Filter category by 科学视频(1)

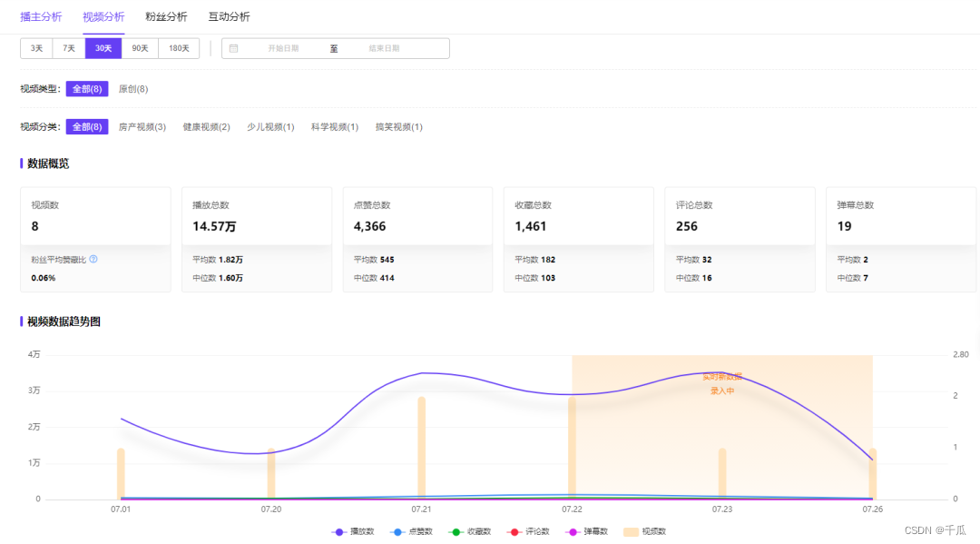pos(335,127)
